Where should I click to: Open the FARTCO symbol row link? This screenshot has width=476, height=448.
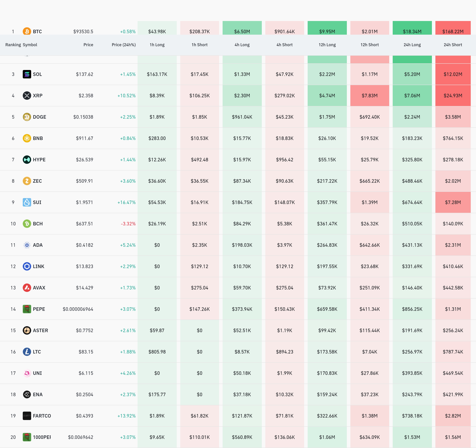click(x=42, y=416)
